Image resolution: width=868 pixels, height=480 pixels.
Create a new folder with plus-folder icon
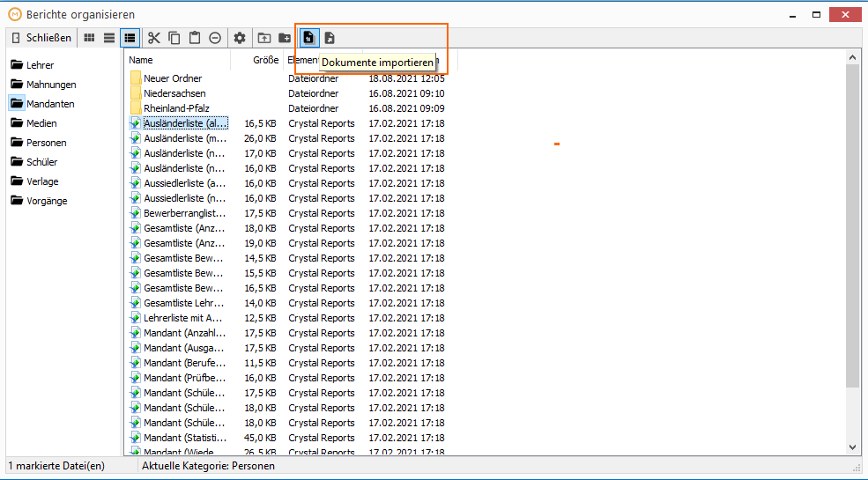285,38
